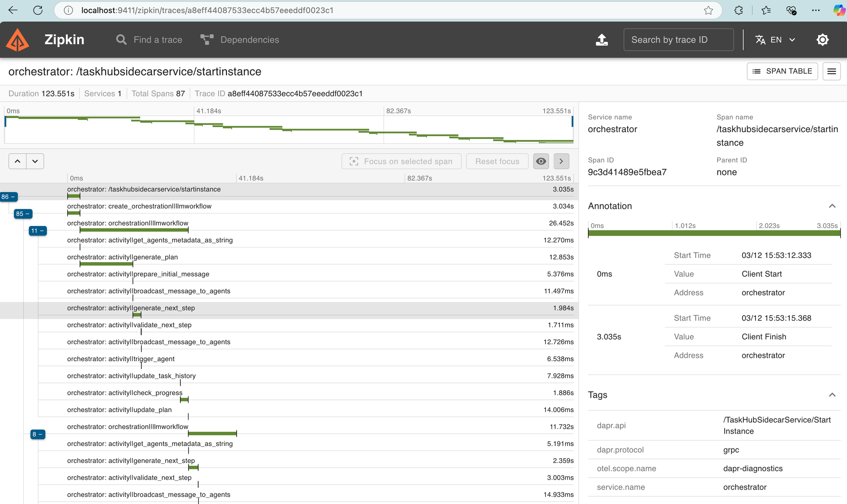Collapse the 11-span workflow subtree
The width and height of the screenshot is (847, 504).
pyautogui.click(x=38, y=231)
